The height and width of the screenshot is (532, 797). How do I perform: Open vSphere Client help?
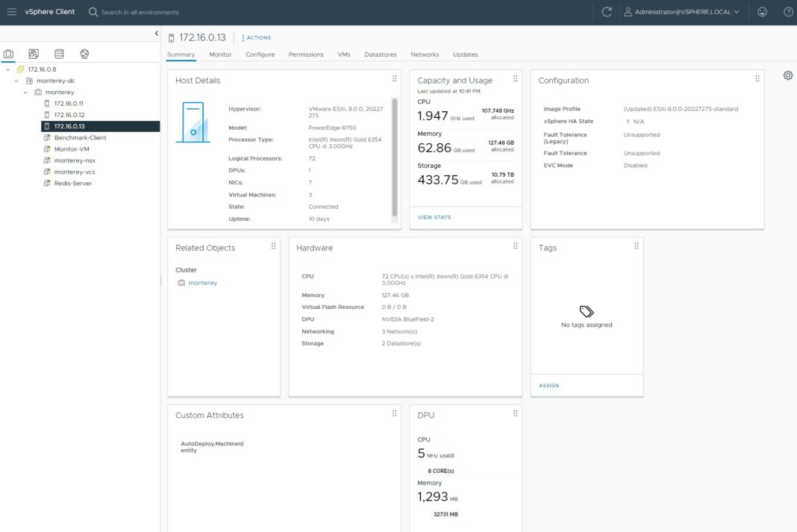788,11
